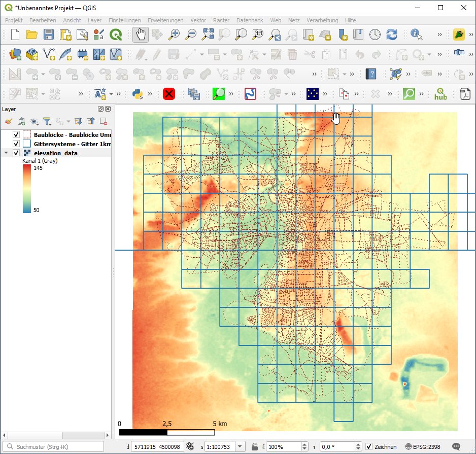Open the Bearbeiten menu
This screenshot has height=454, width=476.
coord(43,20)
